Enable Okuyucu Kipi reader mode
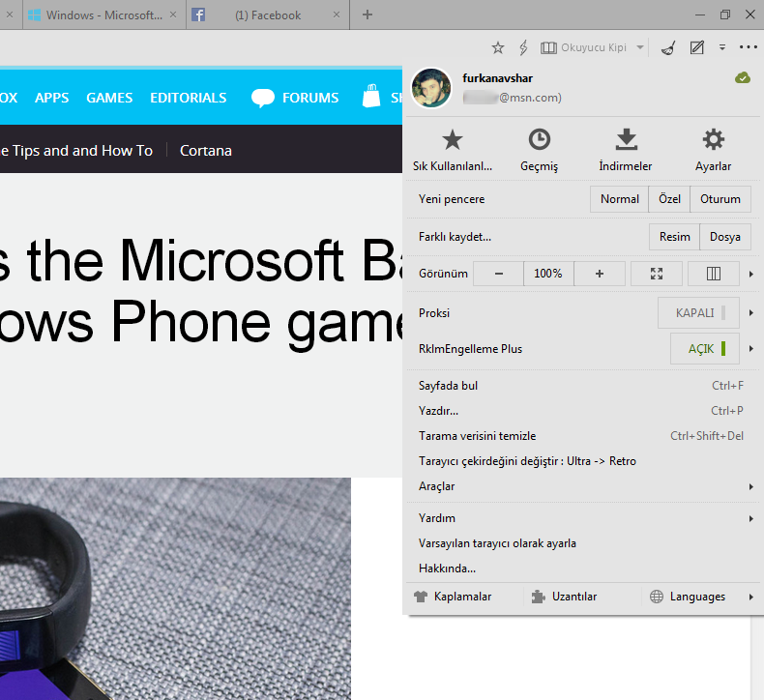The height and width of the screenshot is (700, 764). pyautogui.click(x=584, y=47)
